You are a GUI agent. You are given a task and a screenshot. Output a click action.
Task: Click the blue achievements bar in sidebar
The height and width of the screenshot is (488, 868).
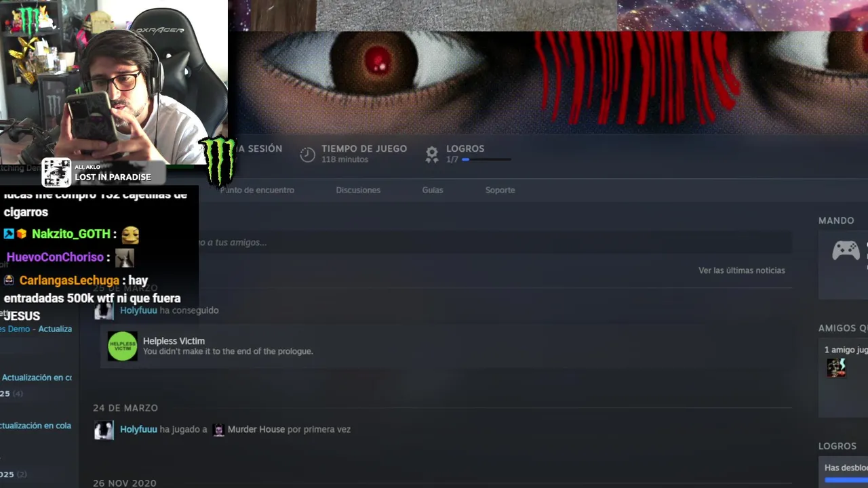[x=846, y=481]
